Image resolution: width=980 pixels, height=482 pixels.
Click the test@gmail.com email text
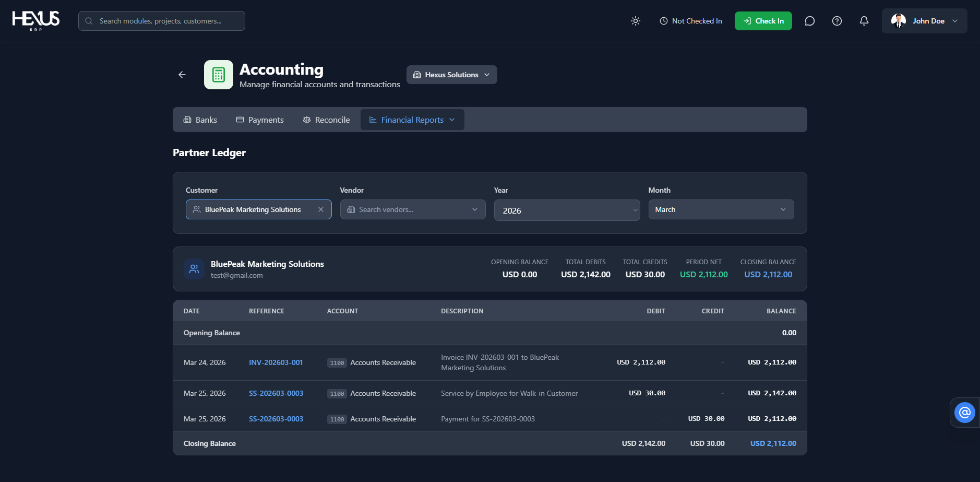click(237, 275)
